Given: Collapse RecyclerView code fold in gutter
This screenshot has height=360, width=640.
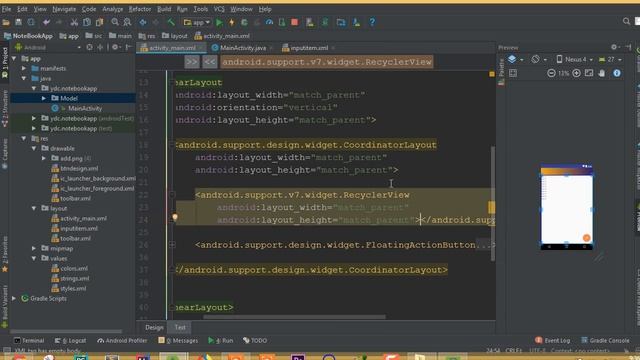Looking at the screenshot, I should click(x=172, y=195).
